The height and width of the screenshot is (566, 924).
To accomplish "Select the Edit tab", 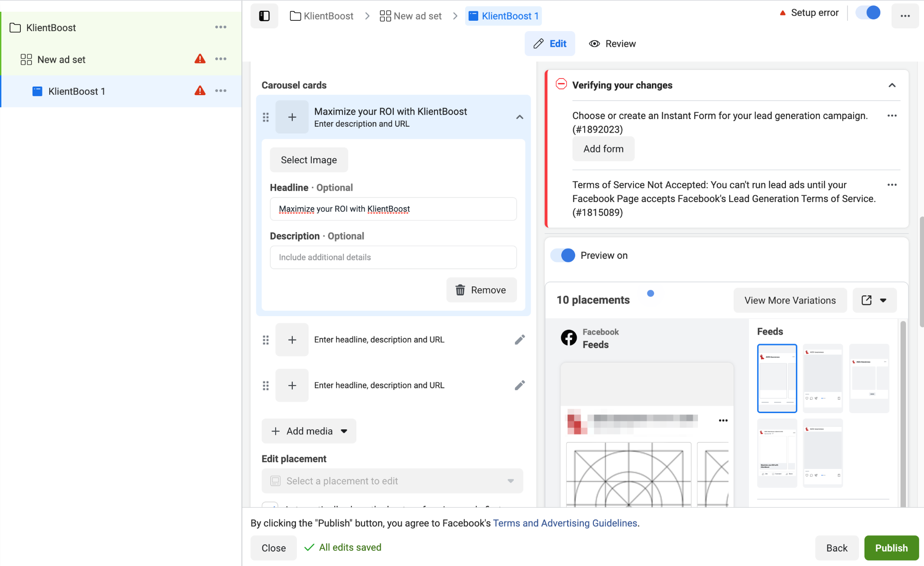I will (x=550, y=44).
